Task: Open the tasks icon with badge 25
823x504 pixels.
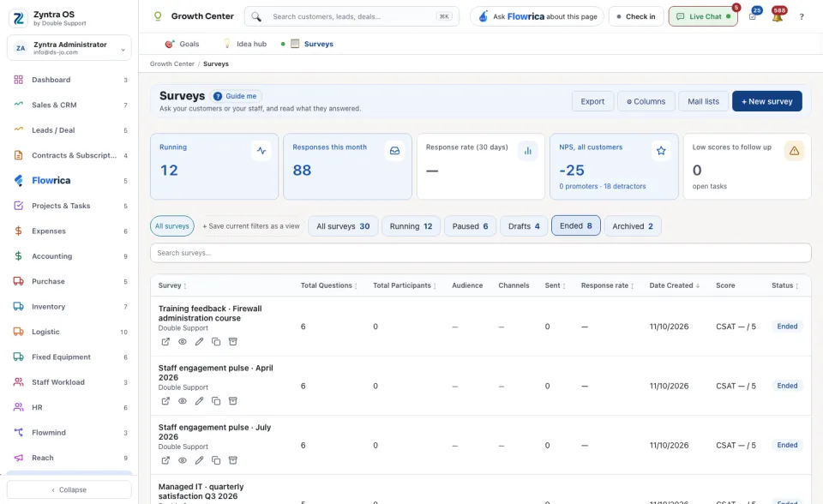Action: tap(753, 16)
